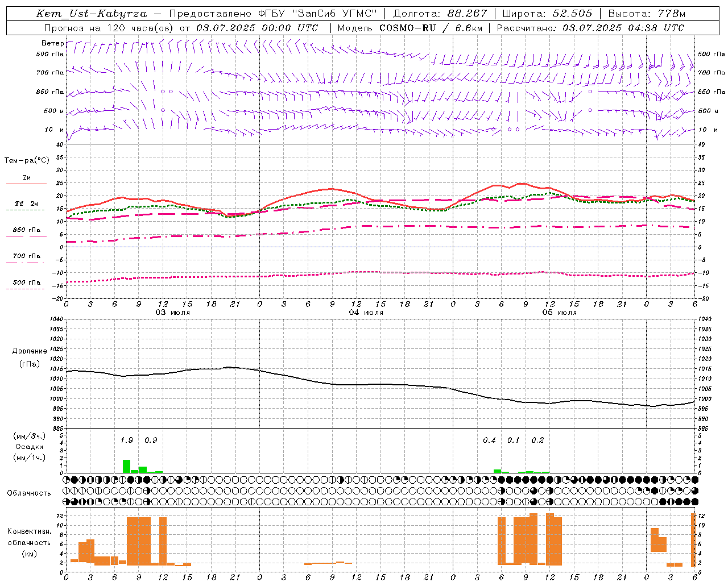Viewport: 728px width, 582px height.
Task: Click the Осадки precipitation label
Action: pyautogui.click(x=29, y=447)
